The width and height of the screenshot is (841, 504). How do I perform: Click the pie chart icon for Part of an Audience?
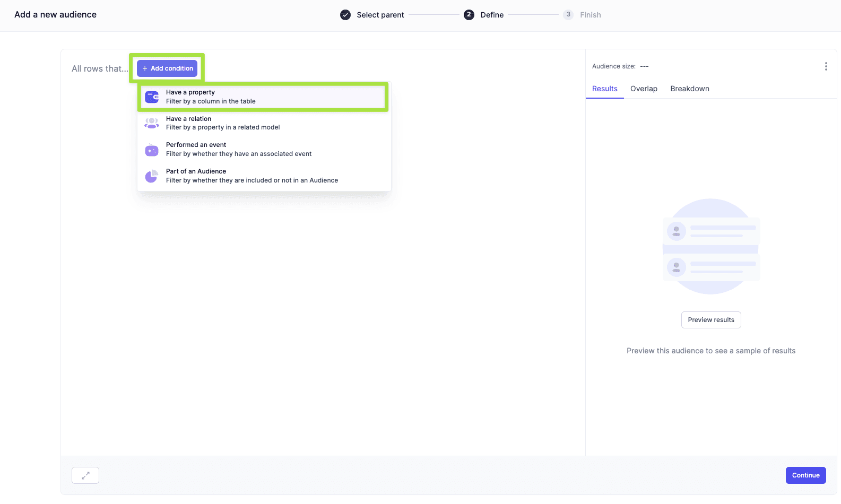152,176
